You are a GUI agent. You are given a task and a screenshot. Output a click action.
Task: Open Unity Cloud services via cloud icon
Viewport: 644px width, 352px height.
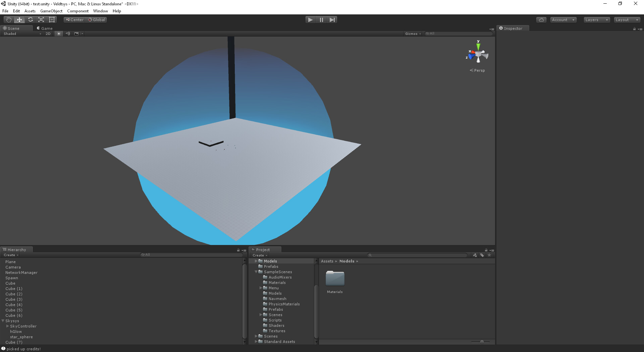541,19
